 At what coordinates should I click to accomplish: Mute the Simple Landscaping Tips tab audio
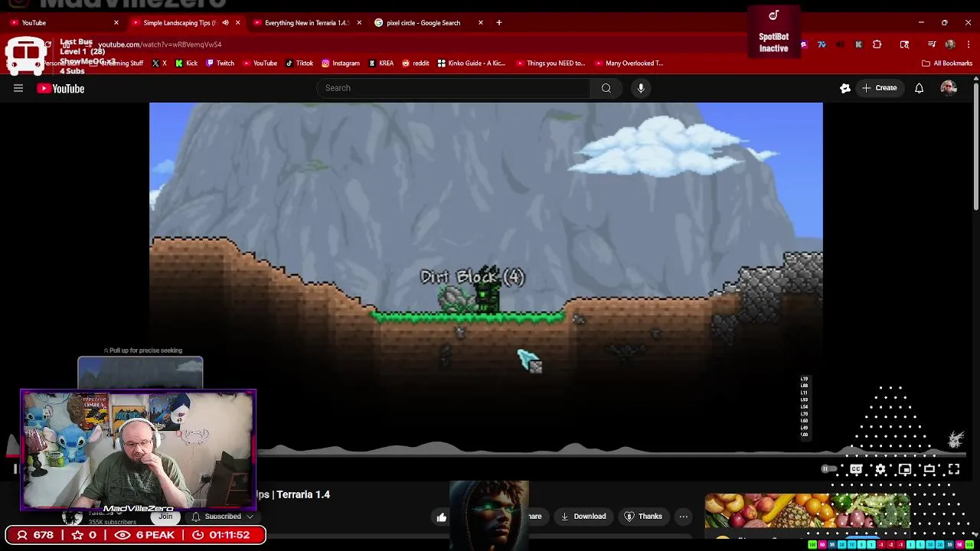coord(225,22)
